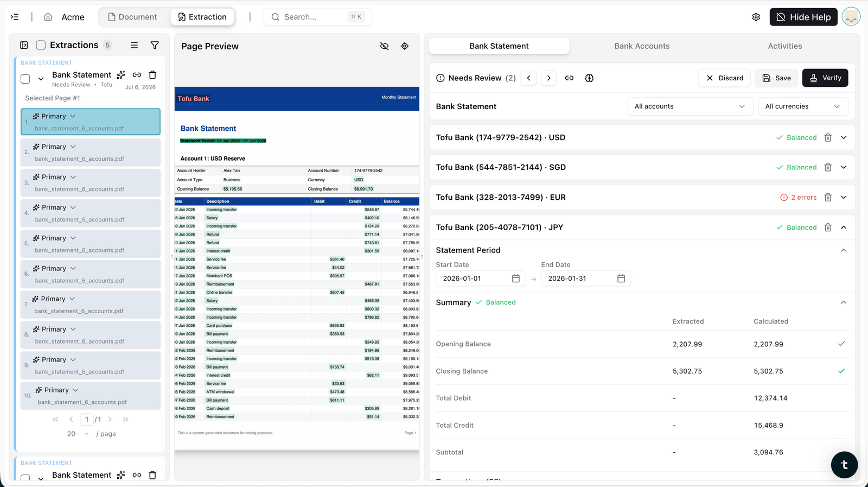Click the link icon on the second Bank Statement
Screen dimensions: 868x487
pyautogui.click(x=137, y=475)
